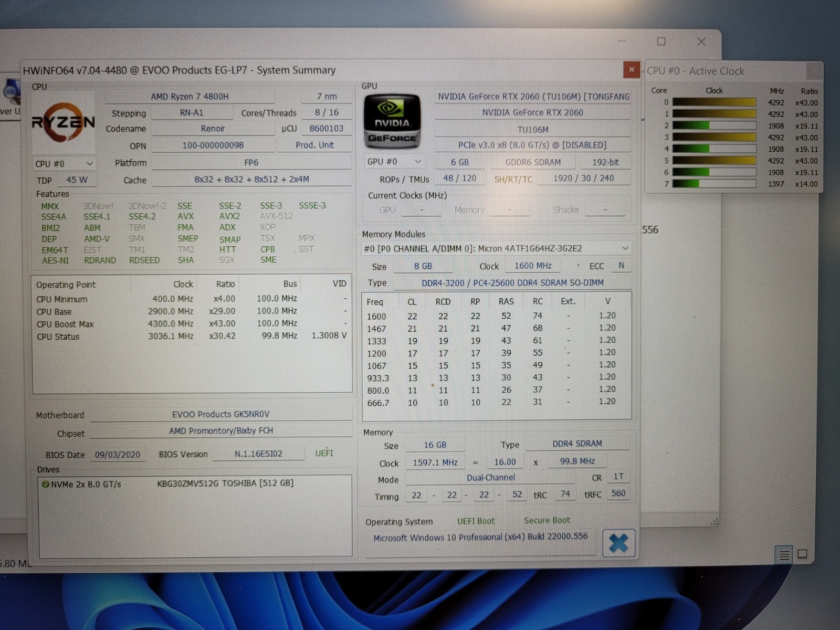Click green drive health icon beside NVMe
Image resolution: width=840 pixels, height=630 pixels.
[45, 484]
